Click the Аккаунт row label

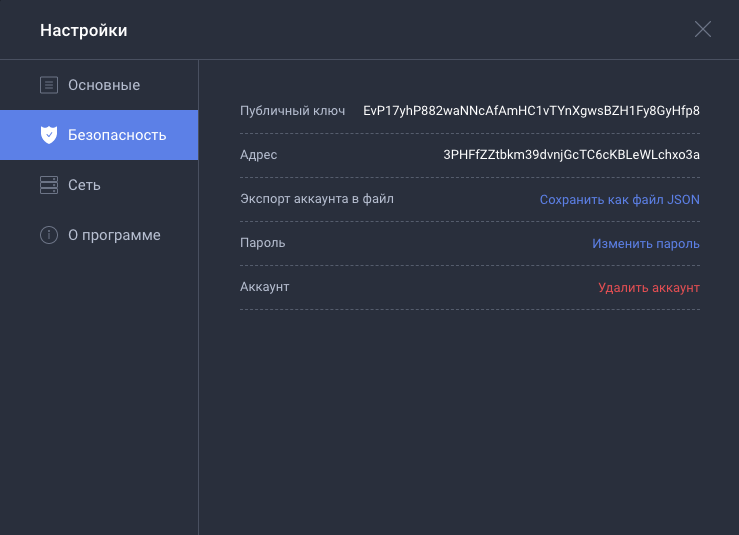(265, 287)
